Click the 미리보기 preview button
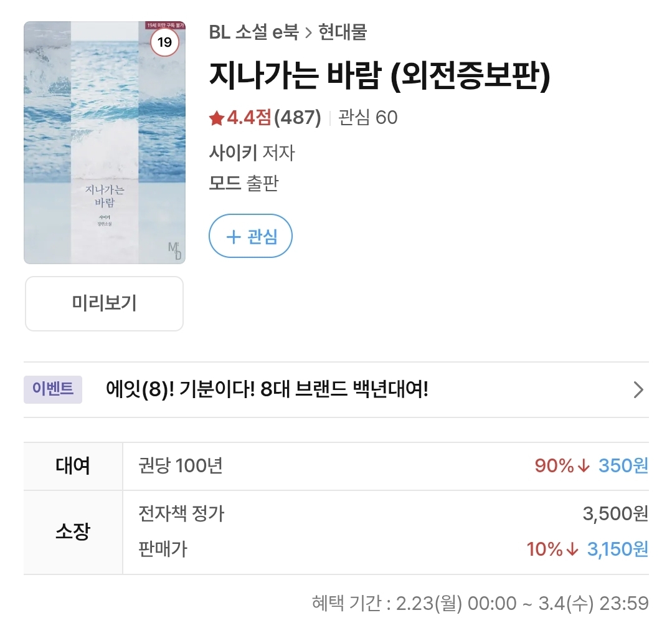The image size is (672, 633). [104, 303]
